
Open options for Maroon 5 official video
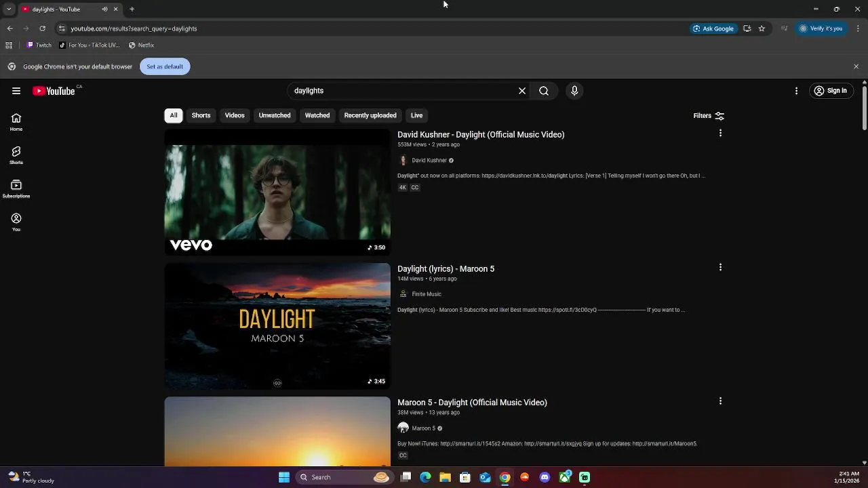pos(720,401)
